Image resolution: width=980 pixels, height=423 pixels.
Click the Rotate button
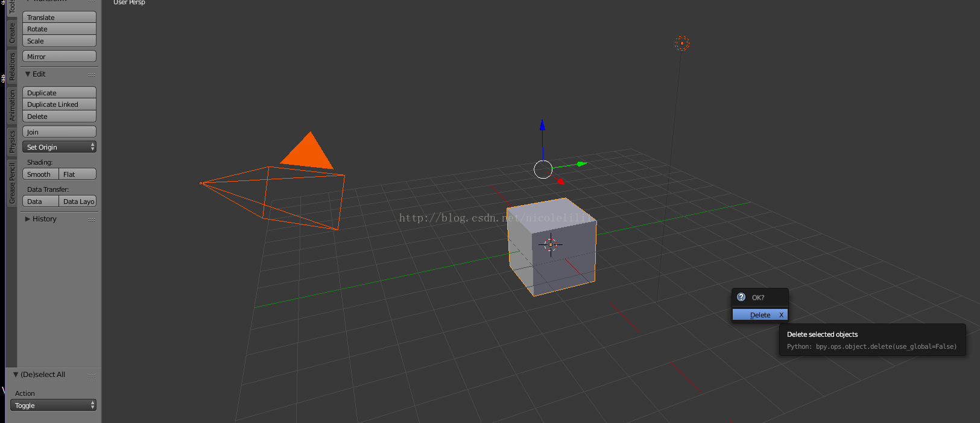pos(59,29)
